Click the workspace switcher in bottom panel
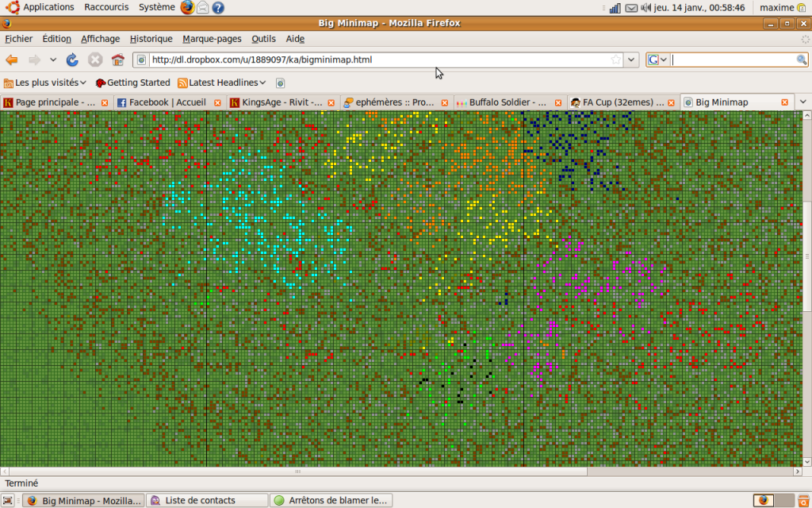Viewport: 812px width, 508px height. (774, 501)
